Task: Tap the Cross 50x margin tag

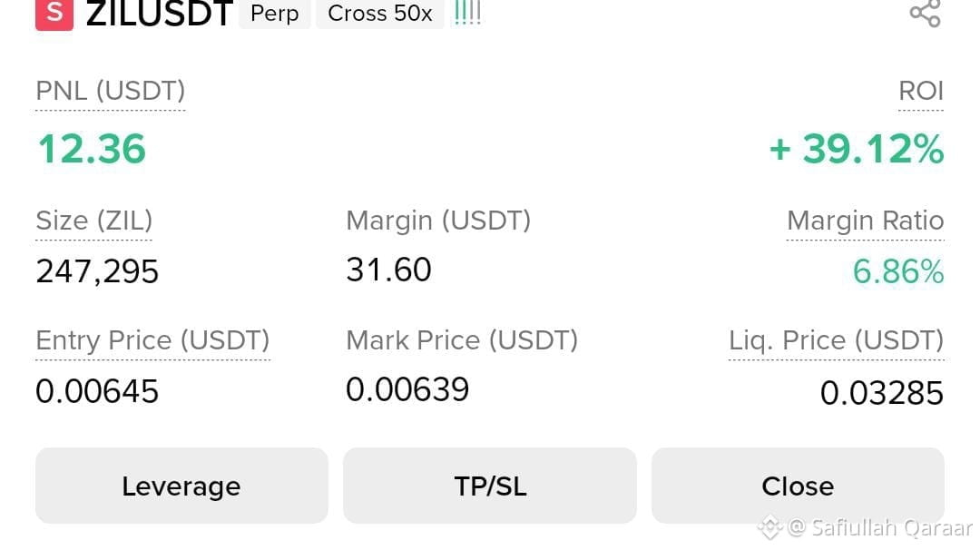Action: tap(380, 13)
